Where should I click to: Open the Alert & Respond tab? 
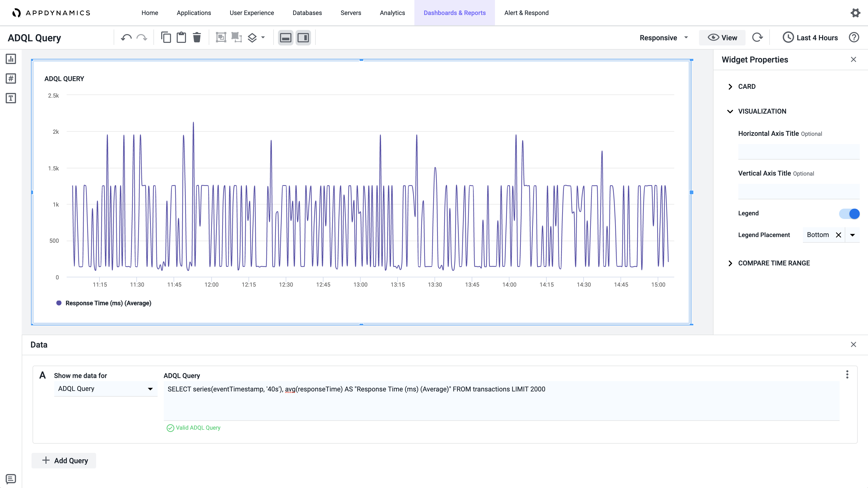526,13
